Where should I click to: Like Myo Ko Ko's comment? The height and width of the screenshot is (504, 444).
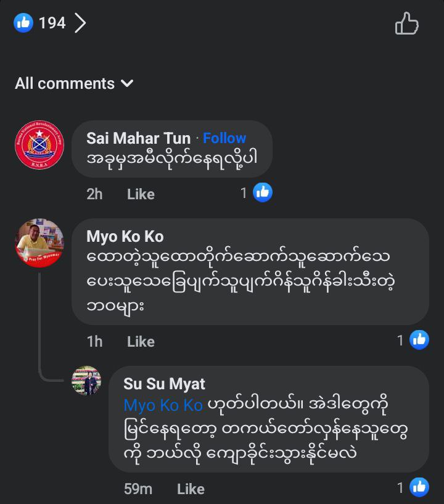[x=141, y=341]
